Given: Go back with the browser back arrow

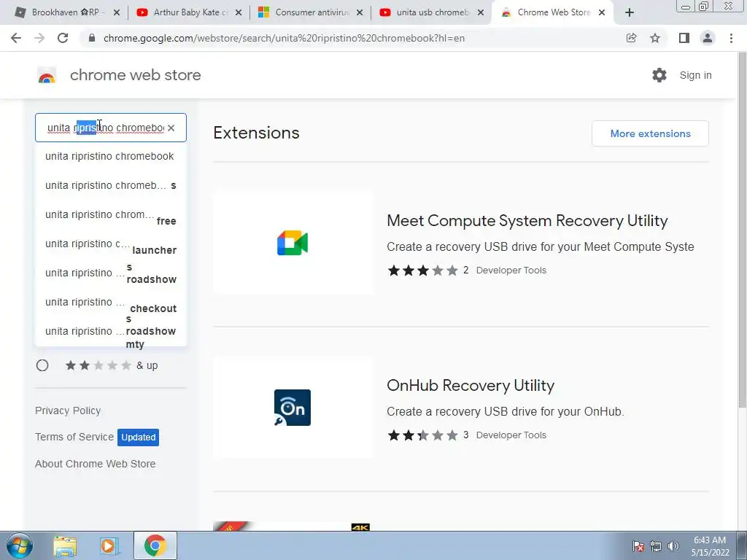Looking at the screenshot, I should click(16, 38).
